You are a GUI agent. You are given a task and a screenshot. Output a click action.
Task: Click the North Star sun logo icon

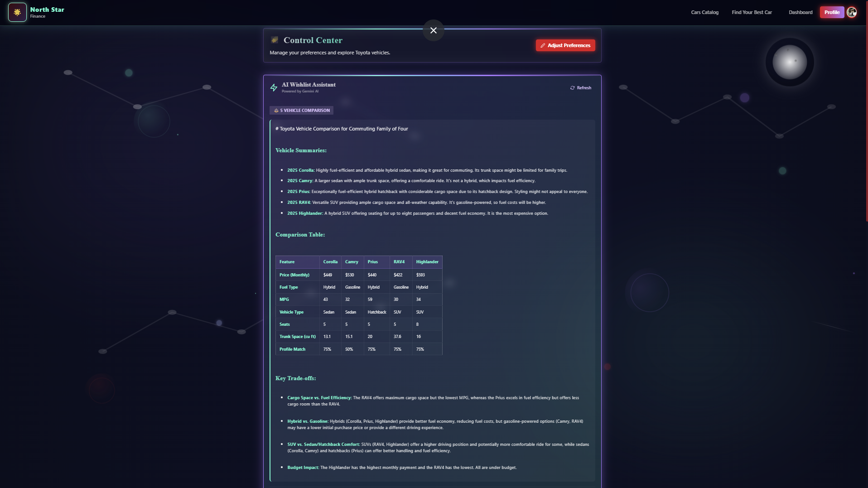click(17, 12)
